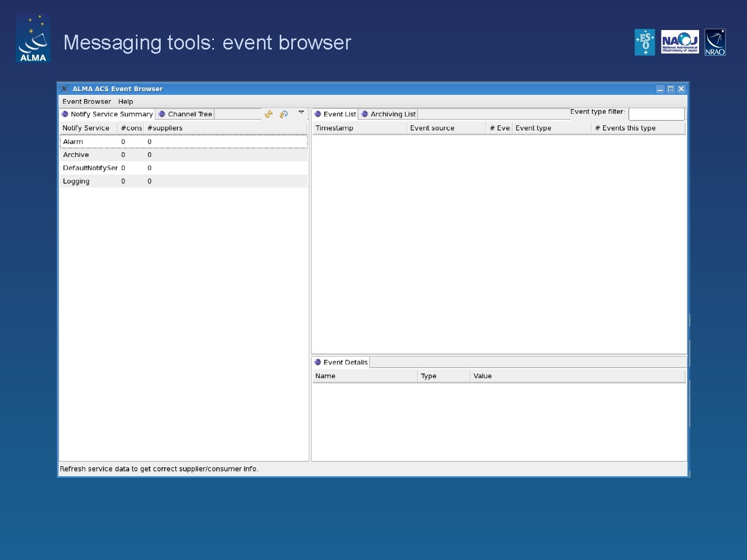Open the Event Browser menu

[87, 102]
